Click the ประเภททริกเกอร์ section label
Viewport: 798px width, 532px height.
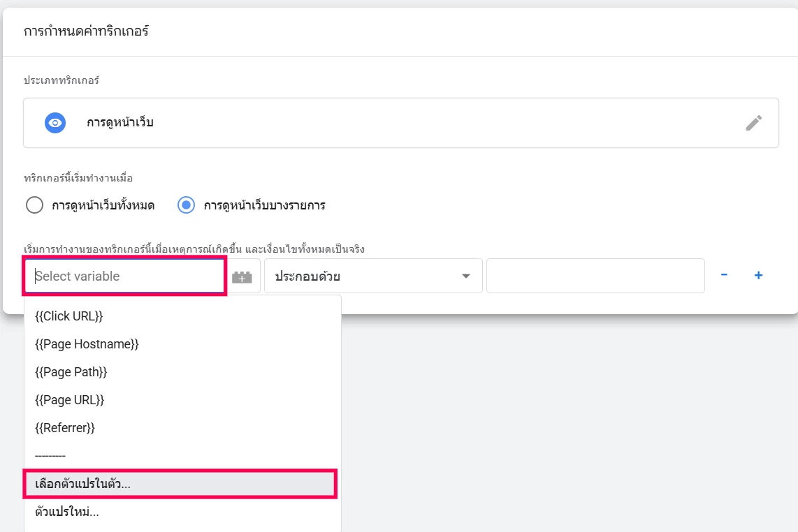(61, 80)
